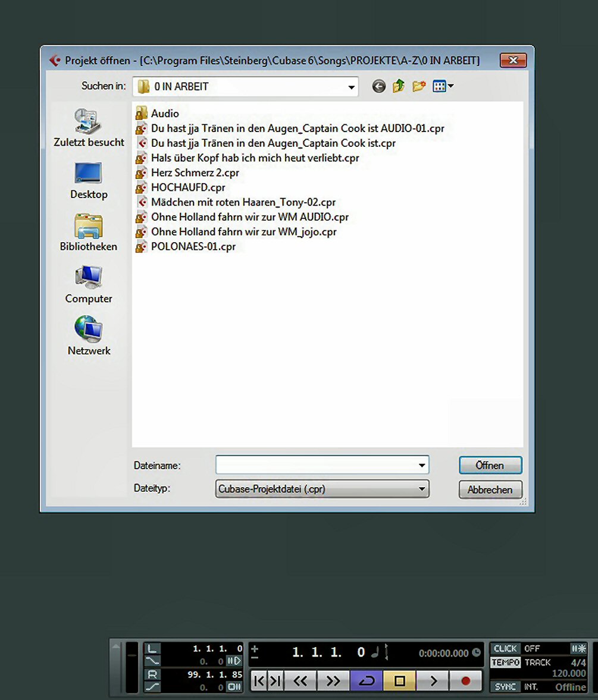Click the transport performance meter slider
The image size is (598, 700).
point(132,667)
